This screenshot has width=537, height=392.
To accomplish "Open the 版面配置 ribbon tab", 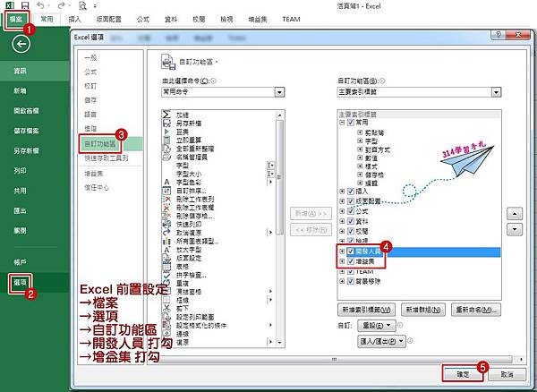I will coord(108,19).
